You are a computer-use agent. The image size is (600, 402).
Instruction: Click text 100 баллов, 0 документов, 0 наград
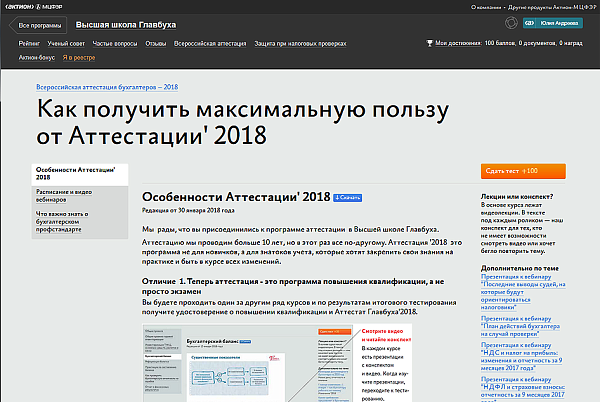click(x=533, y=43)
